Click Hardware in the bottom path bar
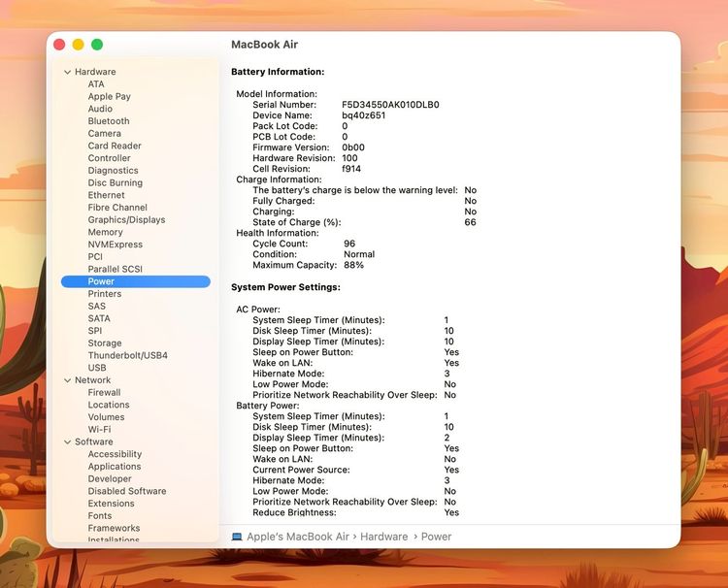The height and width of the screenshot is (588, 728). click(x=384, y=537)
